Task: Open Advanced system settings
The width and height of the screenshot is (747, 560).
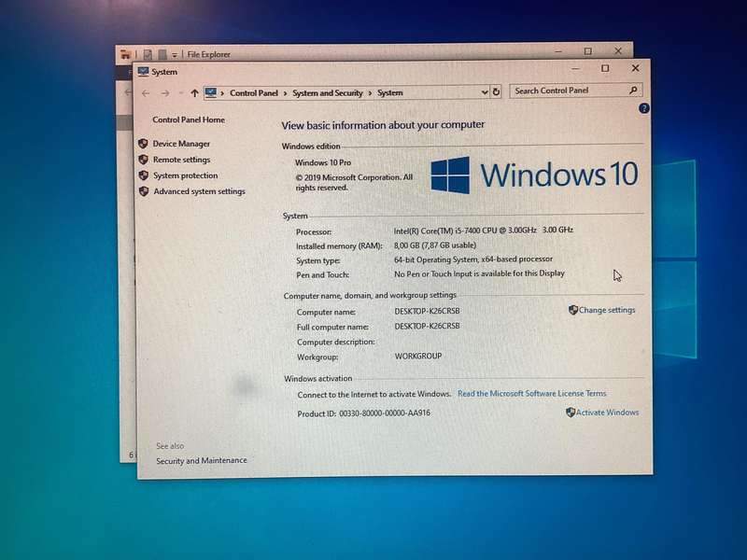Action: click(199, 191)
